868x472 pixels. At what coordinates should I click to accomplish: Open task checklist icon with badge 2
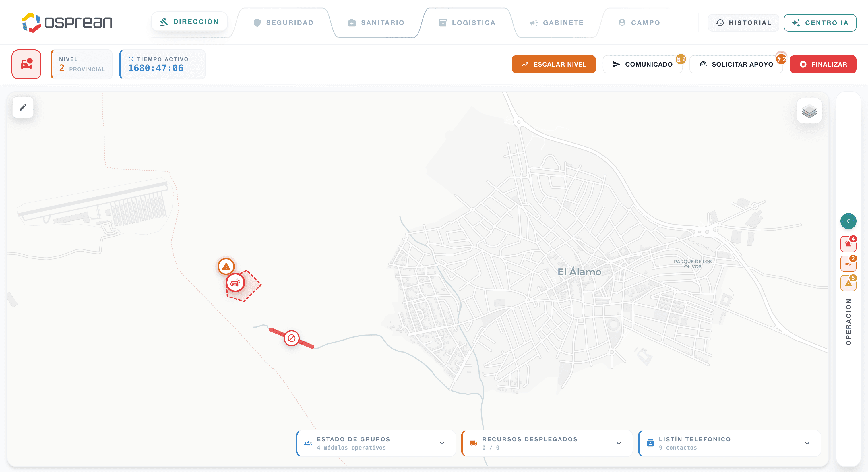pos(848,264)
